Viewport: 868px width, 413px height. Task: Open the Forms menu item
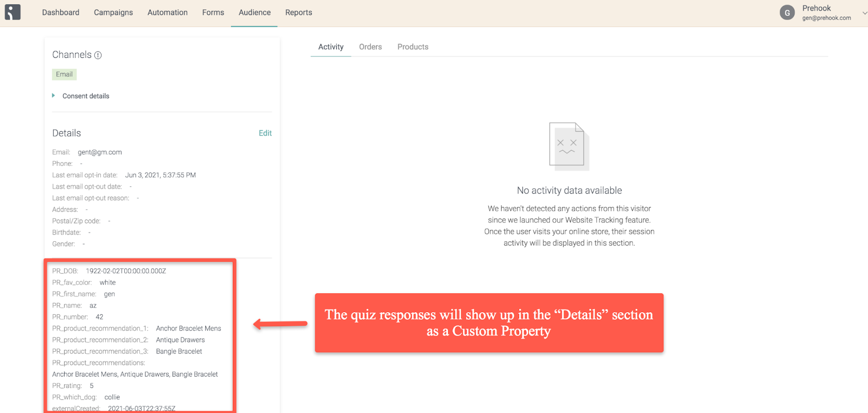pyautogui.click(x=213, y=12)
